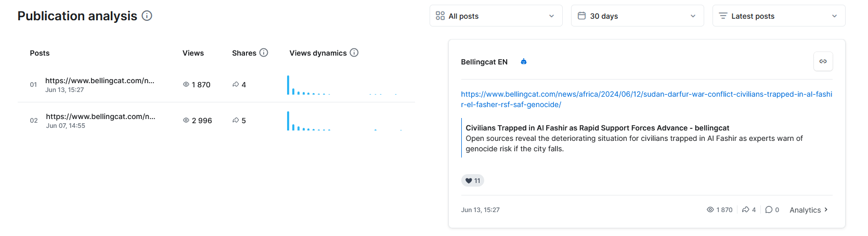Click the copy link icon button
This screenshot has height=236, width=868.
[823, 61]
